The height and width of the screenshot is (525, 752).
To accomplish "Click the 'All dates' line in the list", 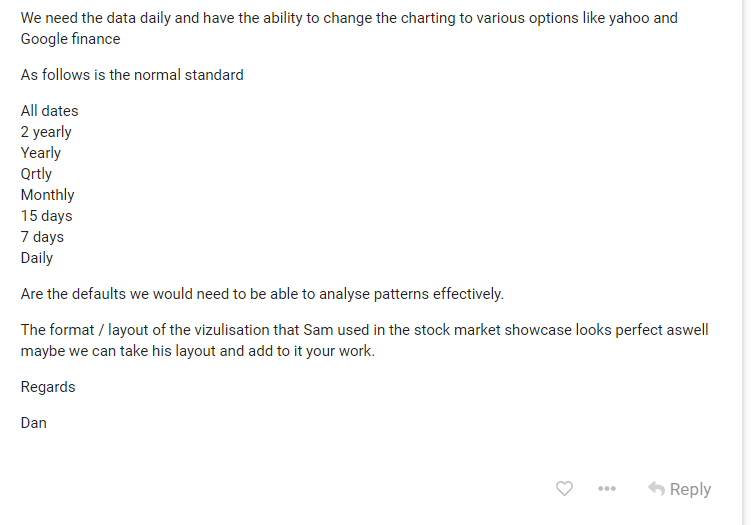I will (49, 111).
